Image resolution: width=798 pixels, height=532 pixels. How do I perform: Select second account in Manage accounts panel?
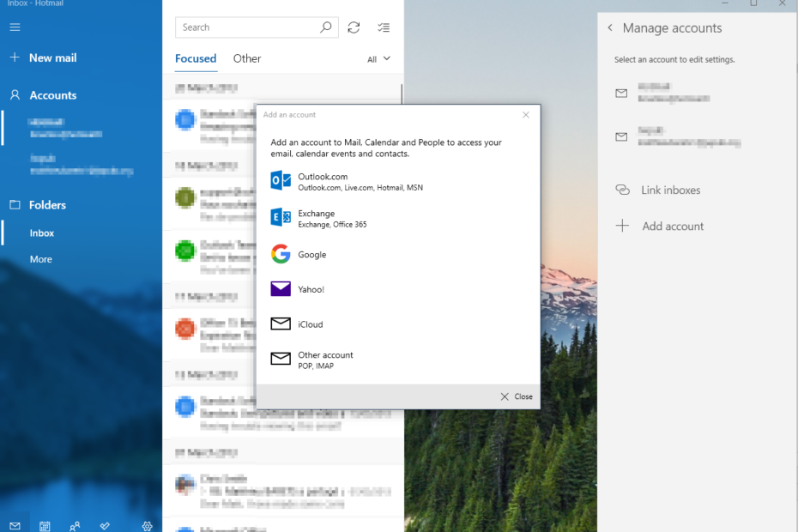coord(678,136)
